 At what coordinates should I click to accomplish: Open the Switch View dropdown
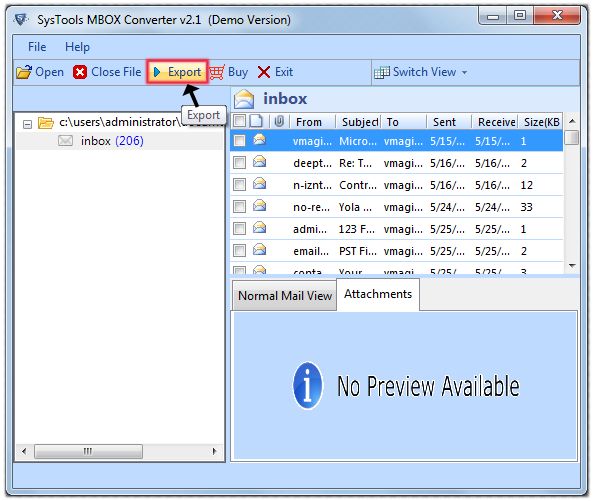click(464, 72)
